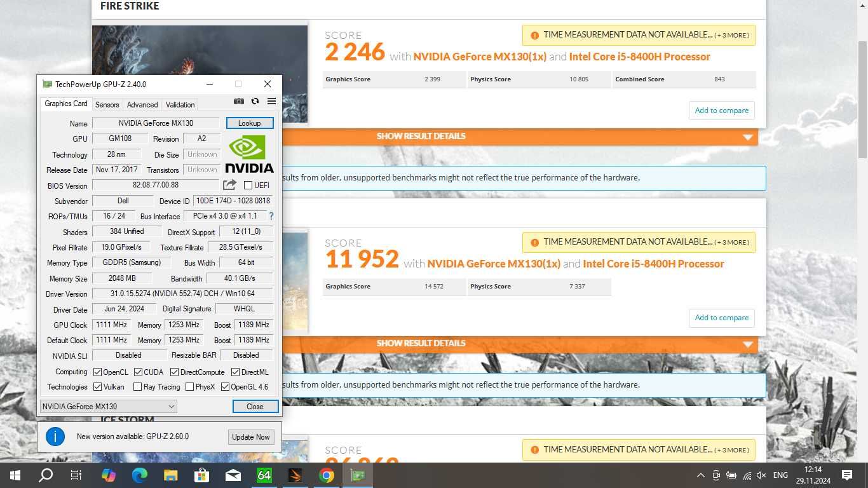This screenshot has height=488, width=868.
Task: Click the battery tray icon
Action: (731, 475)
